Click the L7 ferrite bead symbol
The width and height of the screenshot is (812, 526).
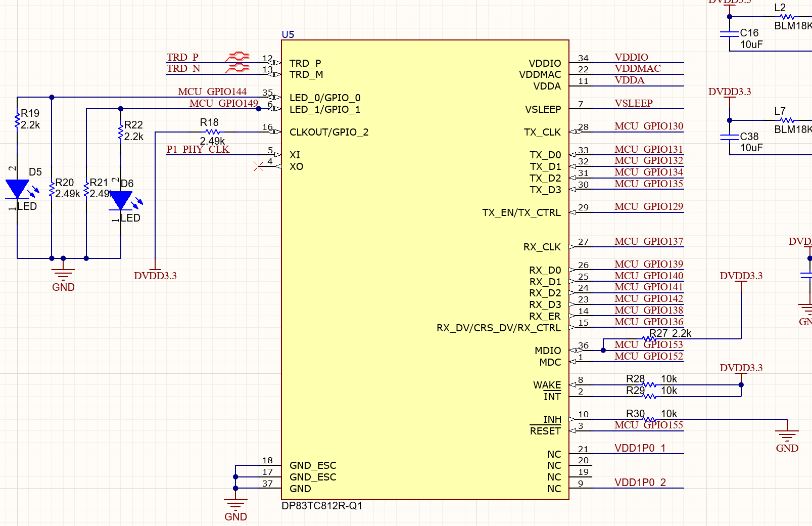[x=787, y=120]
